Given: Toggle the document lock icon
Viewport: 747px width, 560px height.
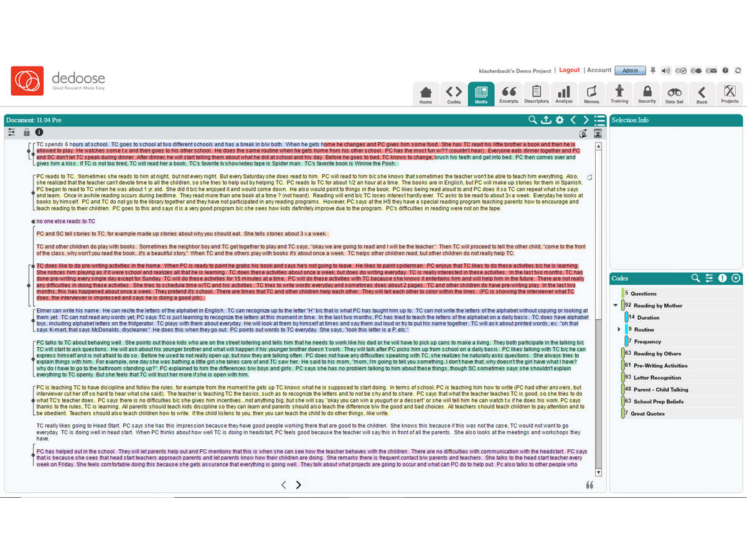Looking at the screenshot, I should (x=27, y=132).
